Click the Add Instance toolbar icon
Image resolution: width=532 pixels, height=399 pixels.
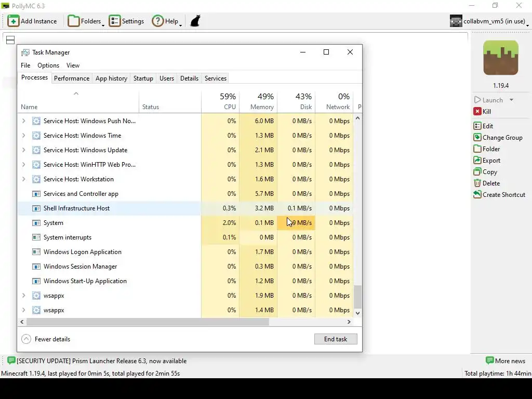(13, 21)
